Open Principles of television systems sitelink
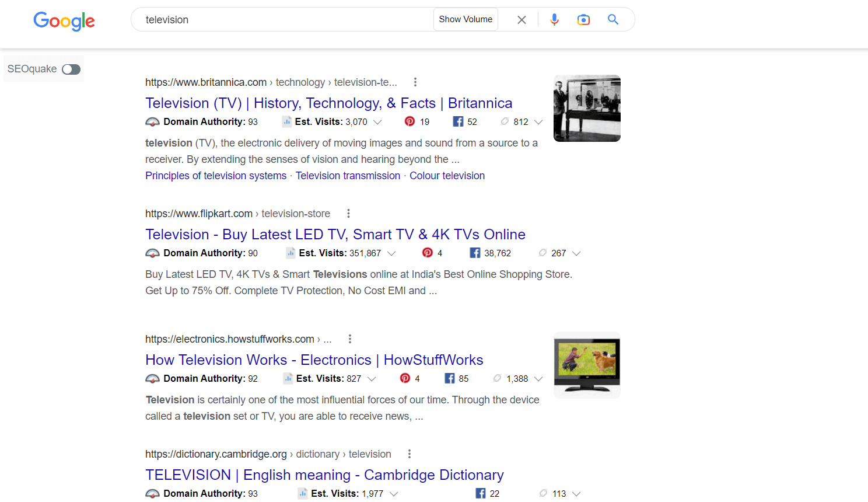The height and width of the screenshot is (502, 868). coord(216,176)
